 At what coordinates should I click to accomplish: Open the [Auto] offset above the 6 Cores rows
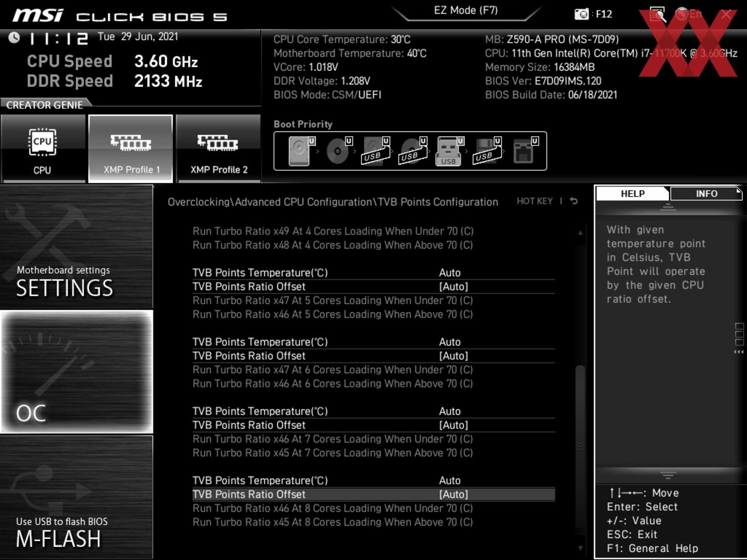(x=374, y=356)
